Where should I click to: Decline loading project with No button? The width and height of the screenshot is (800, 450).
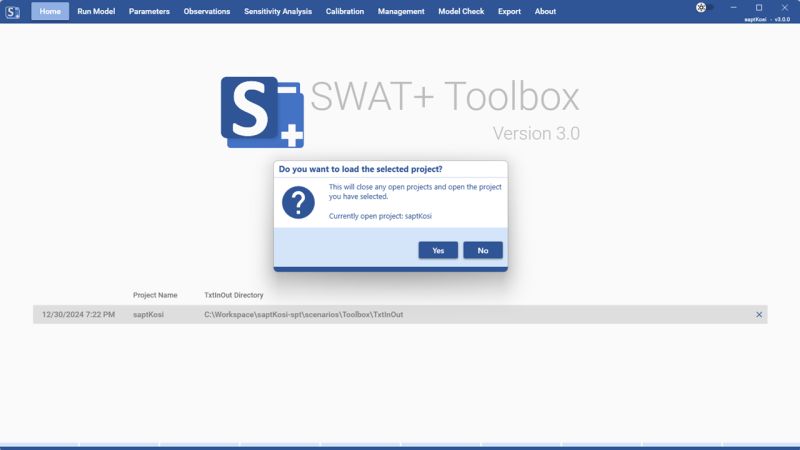[x=483, y=251]
